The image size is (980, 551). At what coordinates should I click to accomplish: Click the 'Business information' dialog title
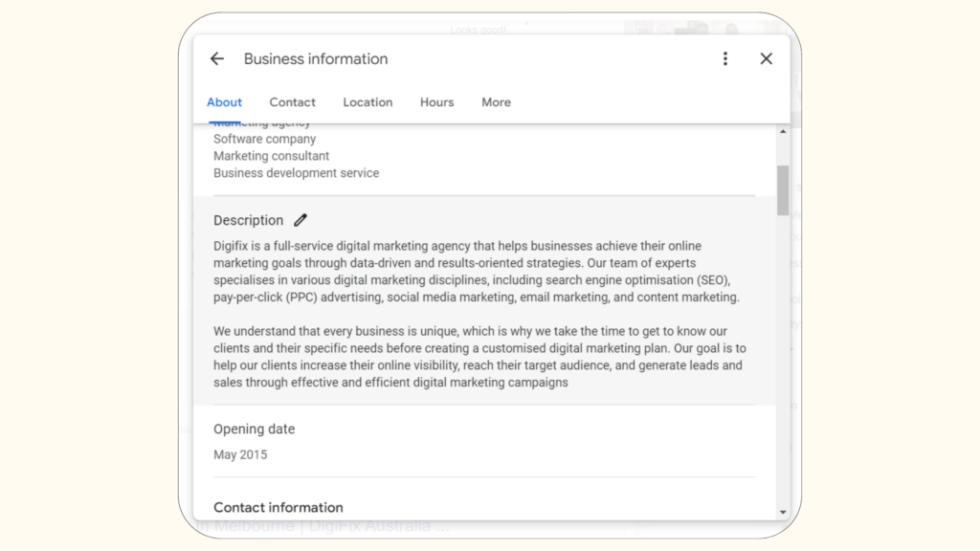pos(316,58)
